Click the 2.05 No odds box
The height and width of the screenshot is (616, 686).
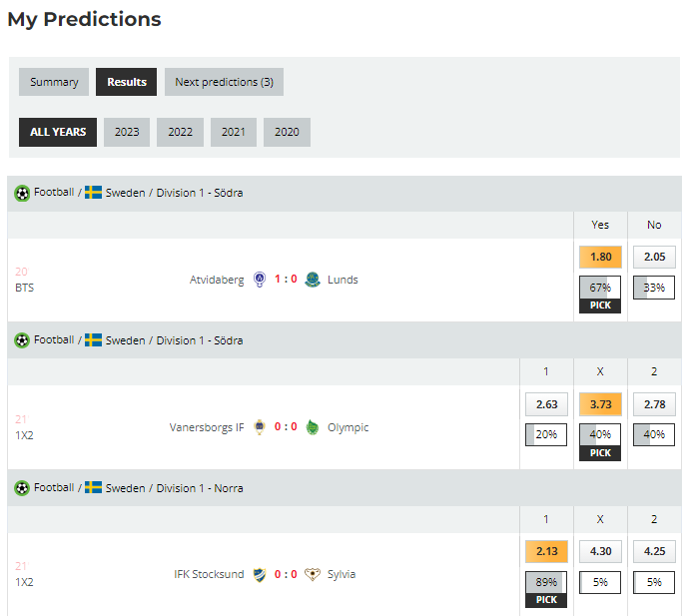pos(654,257)
